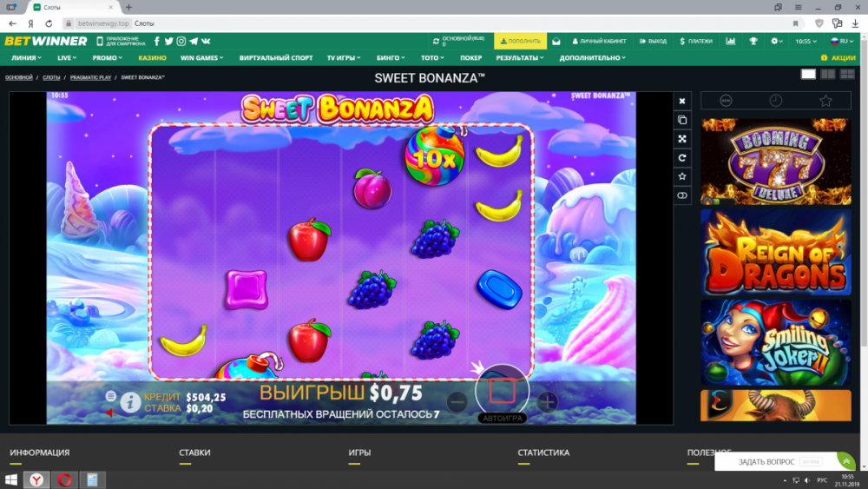Viewport: 868px width, 489px height.
Task: Switch the game to fullscreen mode
Action: click(x=682, y=139)
